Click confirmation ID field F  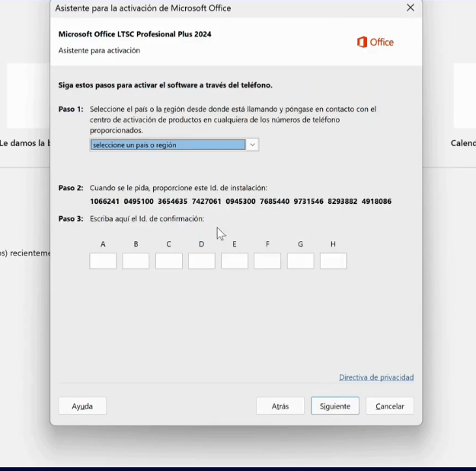tap(267, 261)
